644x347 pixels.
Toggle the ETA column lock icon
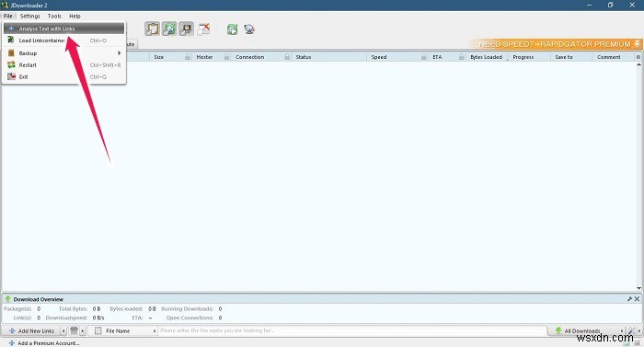(x=461, y=57)
